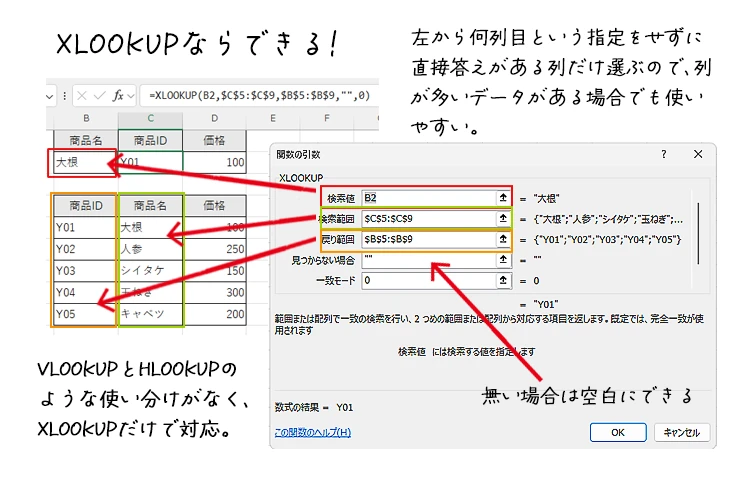Select cell シイタケ in the lower table
This screenshot has width=754, height=500.
(x=151, y=271)
